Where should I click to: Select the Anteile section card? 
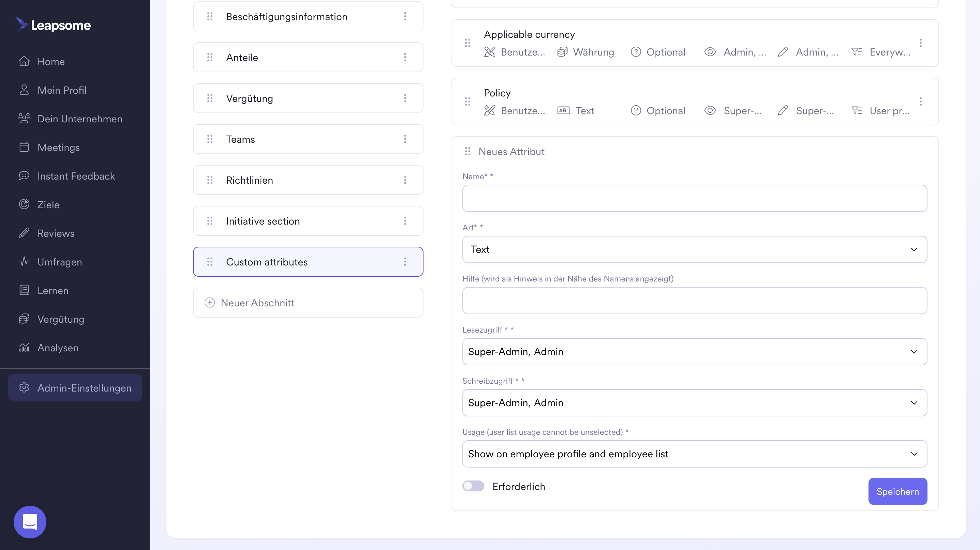308,57
